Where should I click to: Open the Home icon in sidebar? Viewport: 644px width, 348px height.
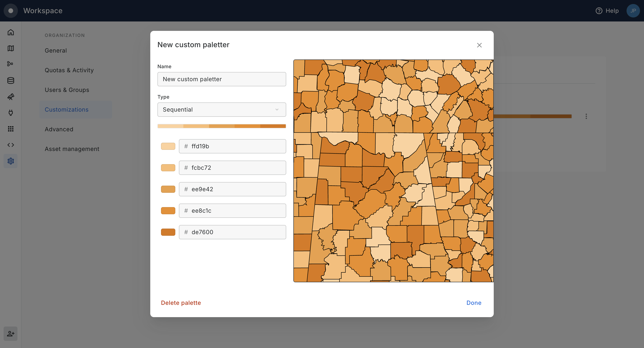point(11,32)
